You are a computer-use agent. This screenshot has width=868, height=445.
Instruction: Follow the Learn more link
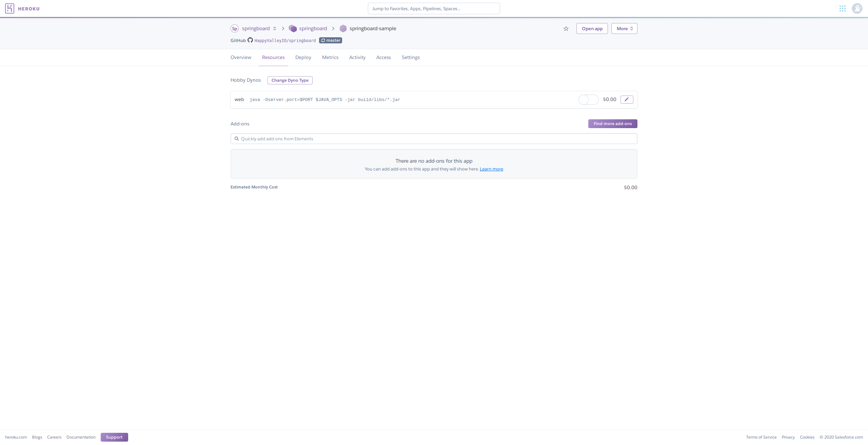(x=491, y=169)
